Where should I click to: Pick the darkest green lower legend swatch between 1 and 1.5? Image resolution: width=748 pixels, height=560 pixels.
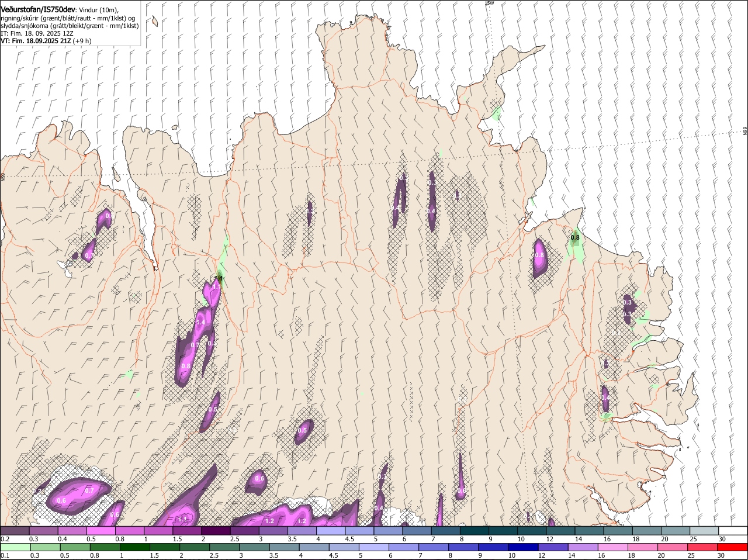tap(135, 547)
